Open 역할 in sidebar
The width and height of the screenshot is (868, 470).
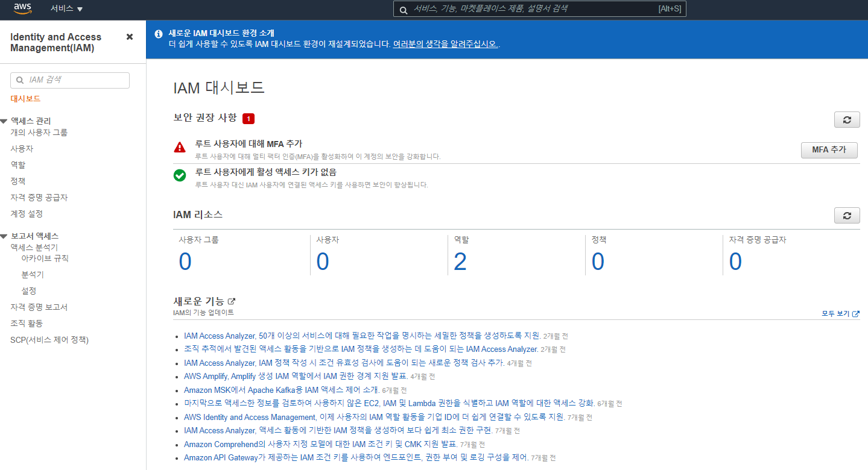click(17, 164)
